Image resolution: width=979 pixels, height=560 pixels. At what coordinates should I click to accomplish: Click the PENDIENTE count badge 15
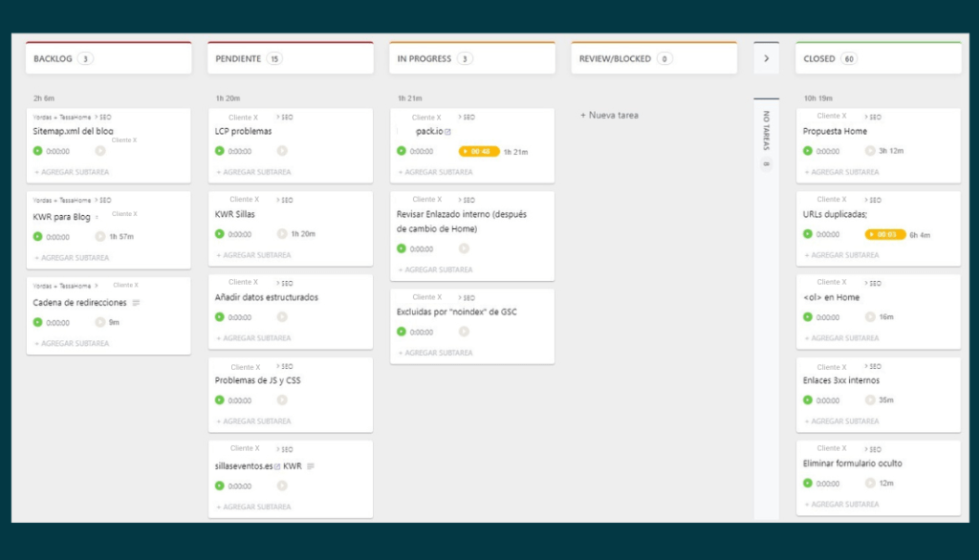[x=274, y=58]
